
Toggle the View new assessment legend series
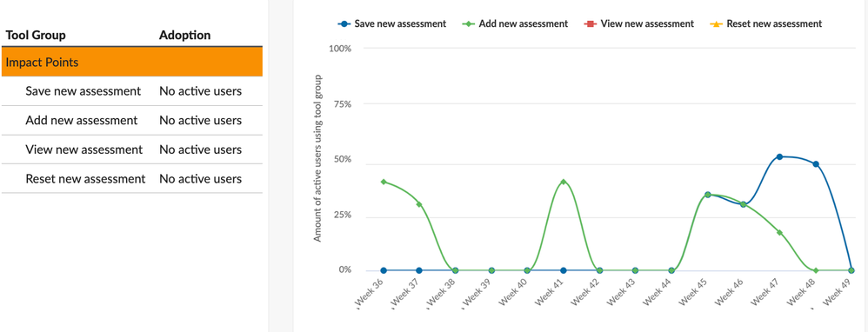pos(638,23)
